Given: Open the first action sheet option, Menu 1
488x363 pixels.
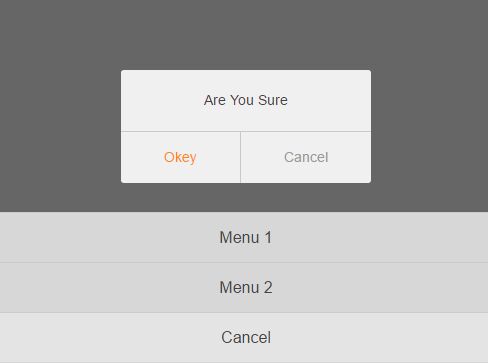Looking at the screenshot, I should [244, 237].
